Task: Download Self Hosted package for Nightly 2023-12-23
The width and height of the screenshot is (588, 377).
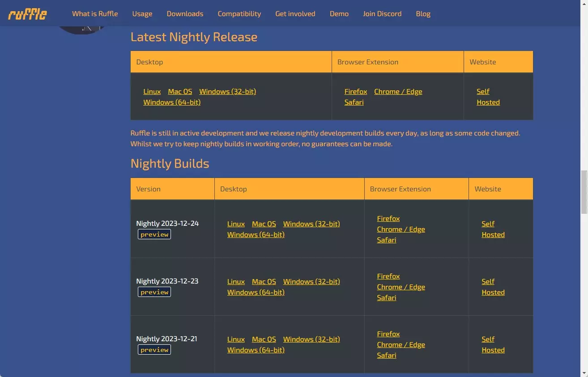Action: 493,287
